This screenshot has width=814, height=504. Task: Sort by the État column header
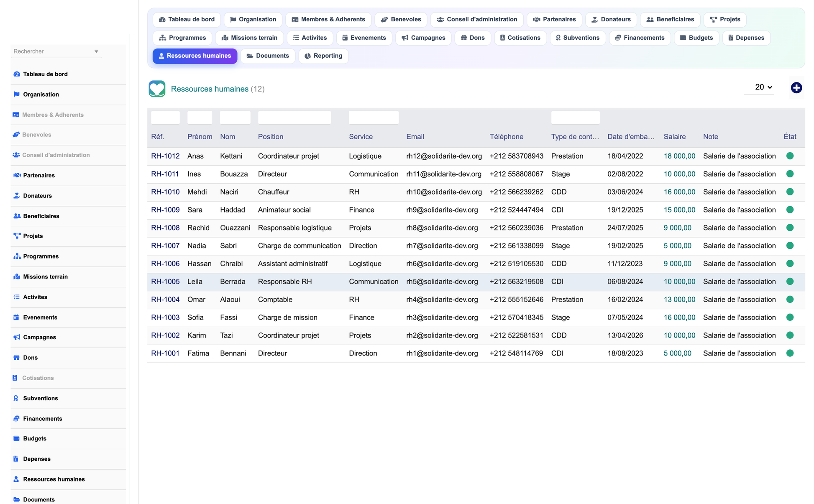790,137
